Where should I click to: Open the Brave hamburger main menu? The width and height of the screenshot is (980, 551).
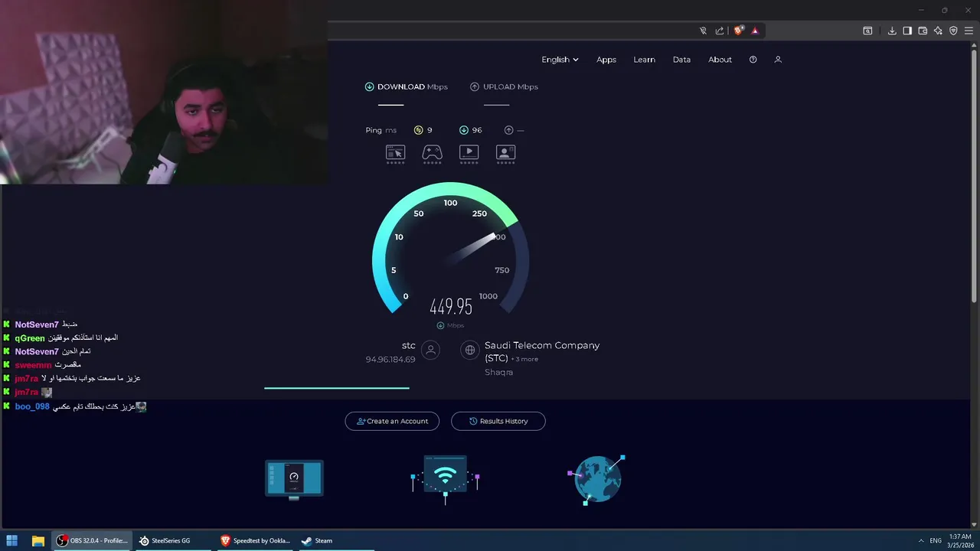(x=969, y=31)
